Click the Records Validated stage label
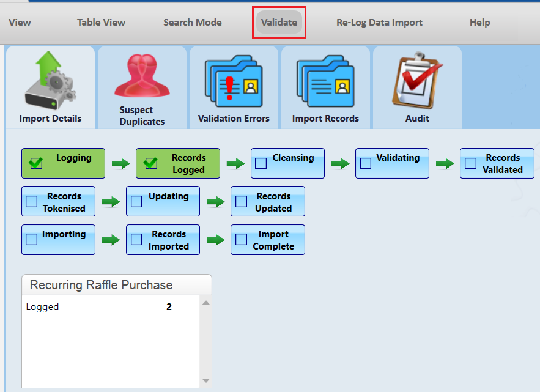Image resolution: width=540 pixels, height=392 pixels. pos(503,164)
